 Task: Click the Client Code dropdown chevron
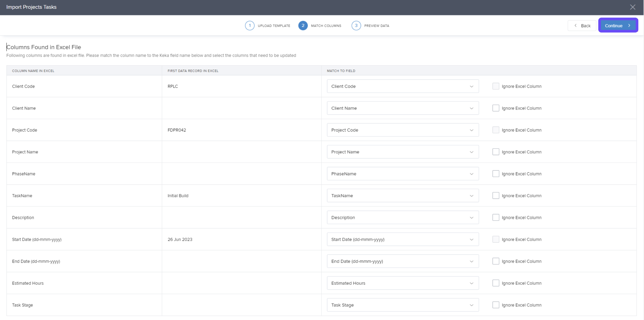[471, 86]
